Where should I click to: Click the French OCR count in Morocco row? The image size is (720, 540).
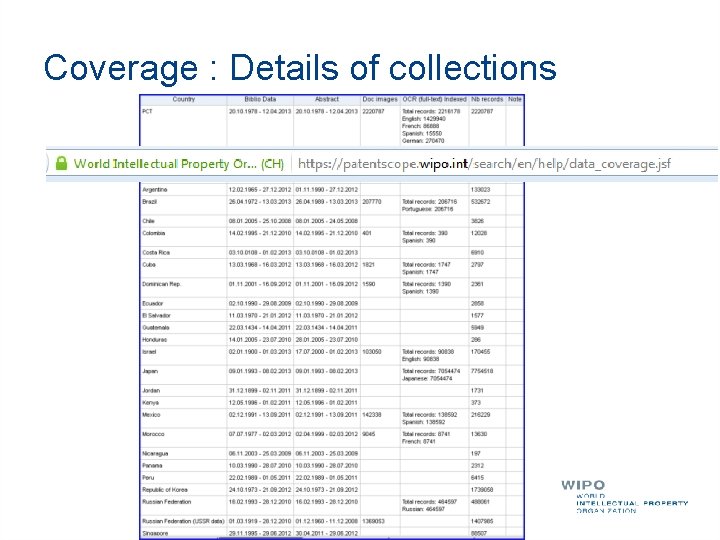click(x=418, y=441)
